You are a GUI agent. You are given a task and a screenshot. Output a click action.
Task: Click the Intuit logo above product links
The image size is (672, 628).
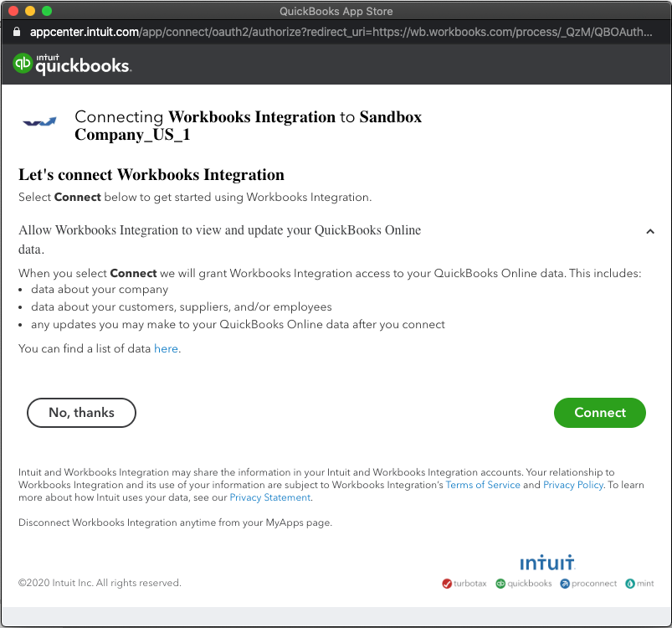coord(547,563)
